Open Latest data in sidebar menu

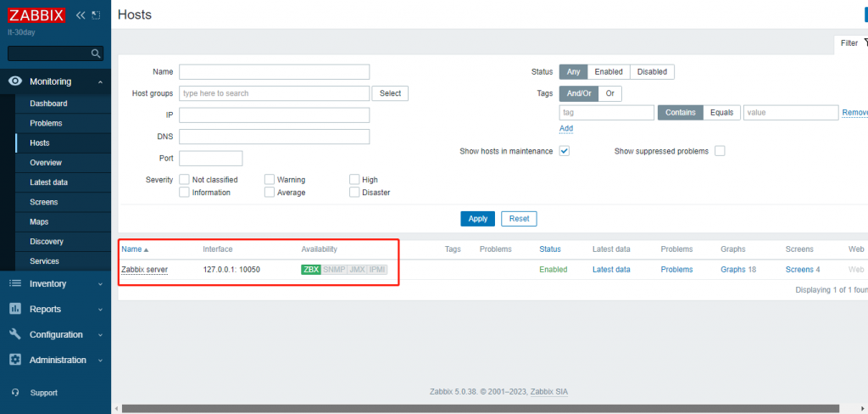click(x=63, y=182)
